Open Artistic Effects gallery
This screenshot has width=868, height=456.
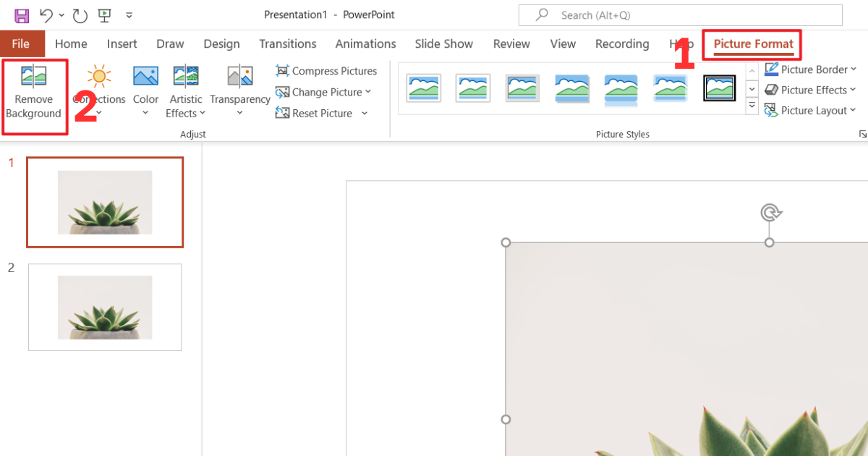pos(186,92)
